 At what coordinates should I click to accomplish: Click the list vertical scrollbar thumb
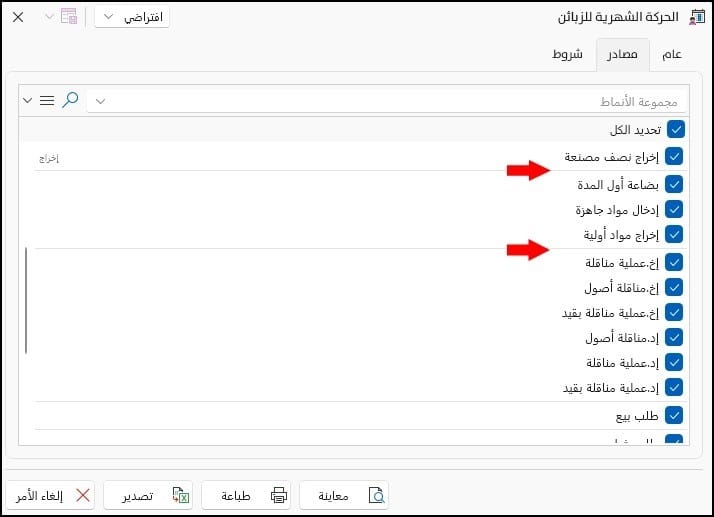[x=26, y=301]
